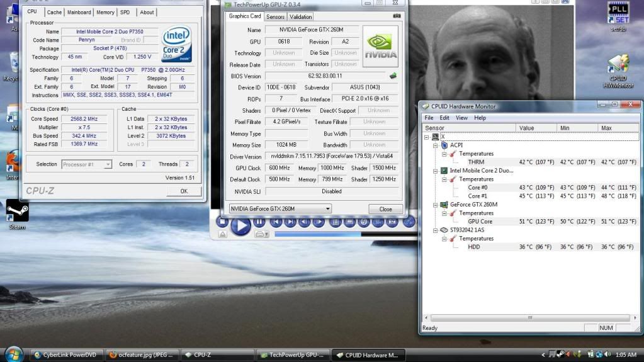
Task: Click the PowerDVD eject button
Action: [223, 234]
